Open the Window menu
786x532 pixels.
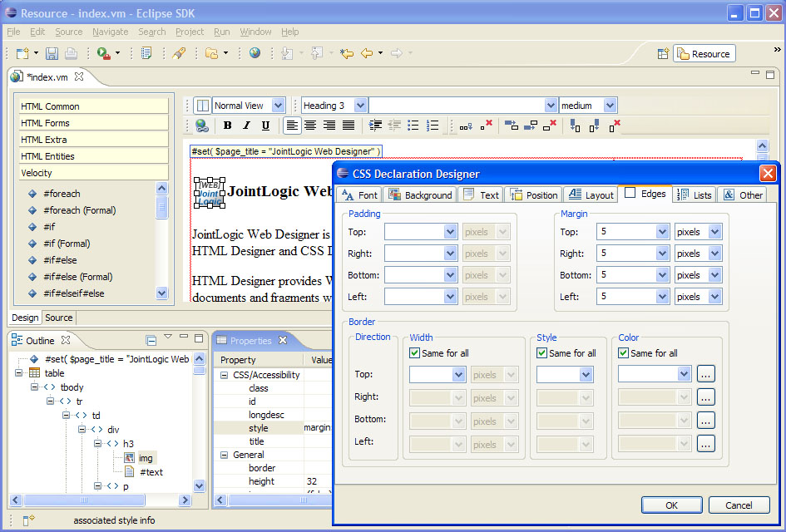point(255,32)
